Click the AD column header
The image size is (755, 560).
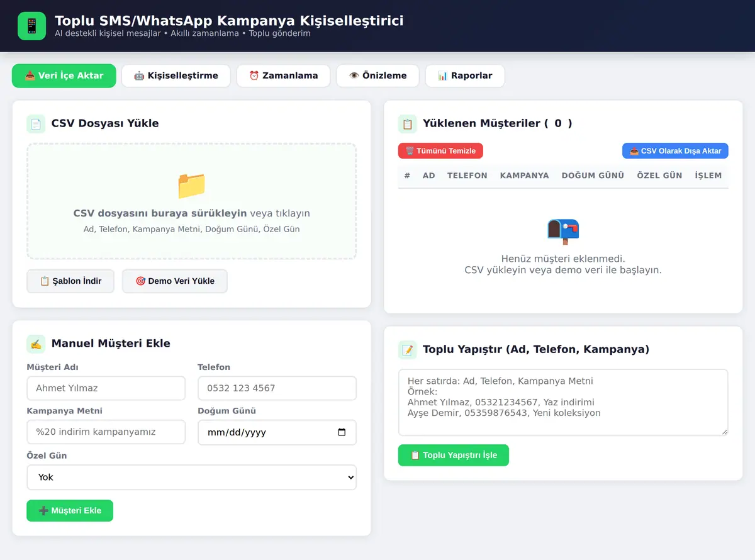click(429, 176)
